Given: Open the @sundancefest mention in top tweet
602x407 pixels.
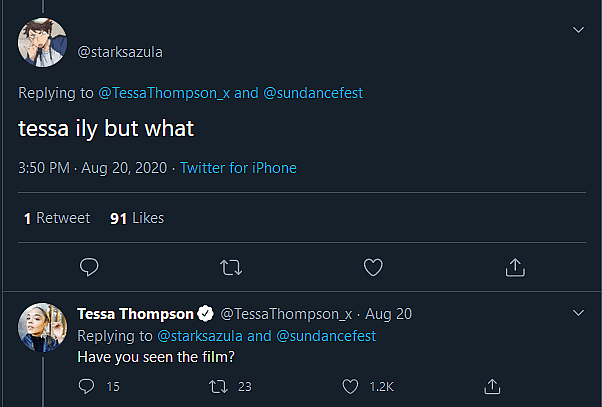Looking at the screenshot, I should coord(313,93).
